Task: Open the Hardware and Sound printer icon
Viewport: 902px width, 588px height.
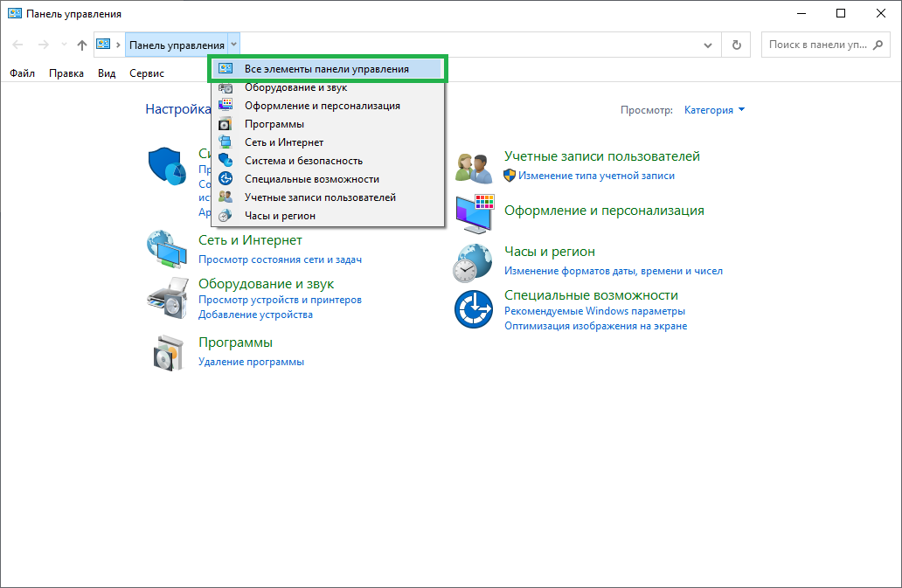Action: (x=168, y=298)
